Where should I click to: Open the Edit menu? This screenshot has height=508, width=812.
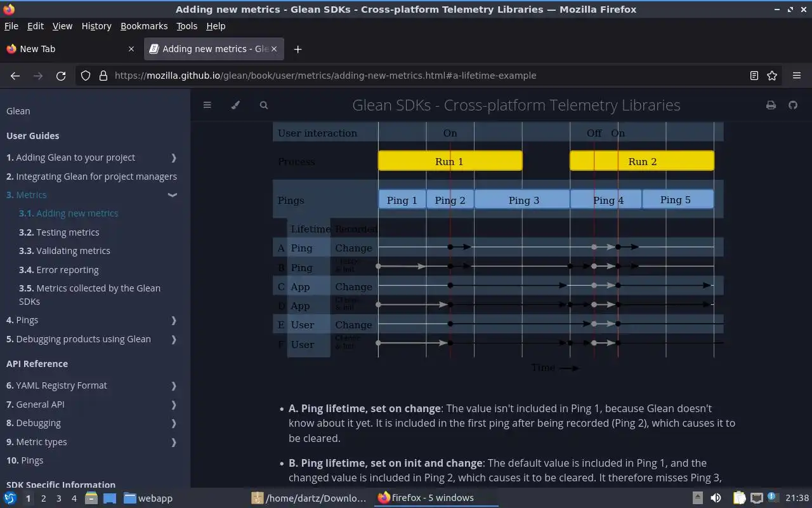pyautogui.click(x=36, y=26)
